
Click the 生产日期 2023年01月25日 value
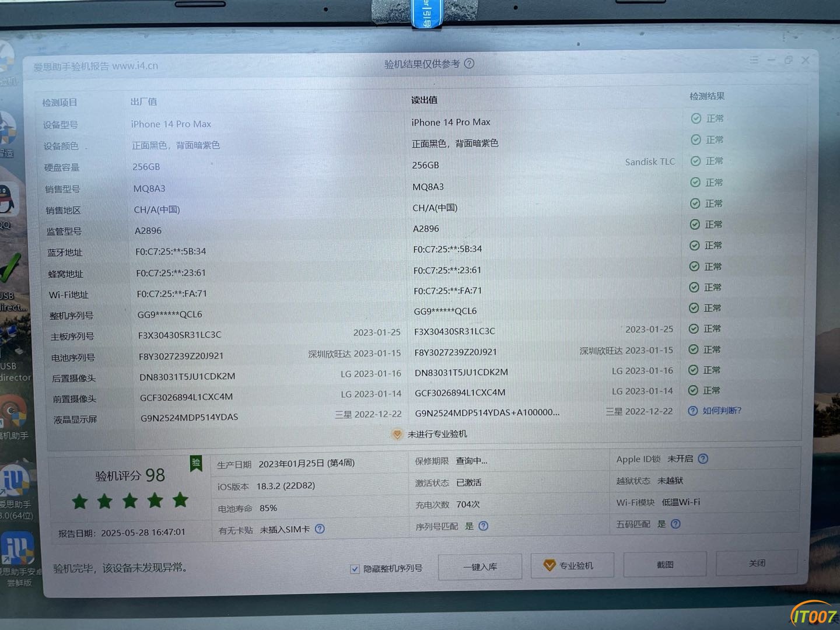point(307,463)
